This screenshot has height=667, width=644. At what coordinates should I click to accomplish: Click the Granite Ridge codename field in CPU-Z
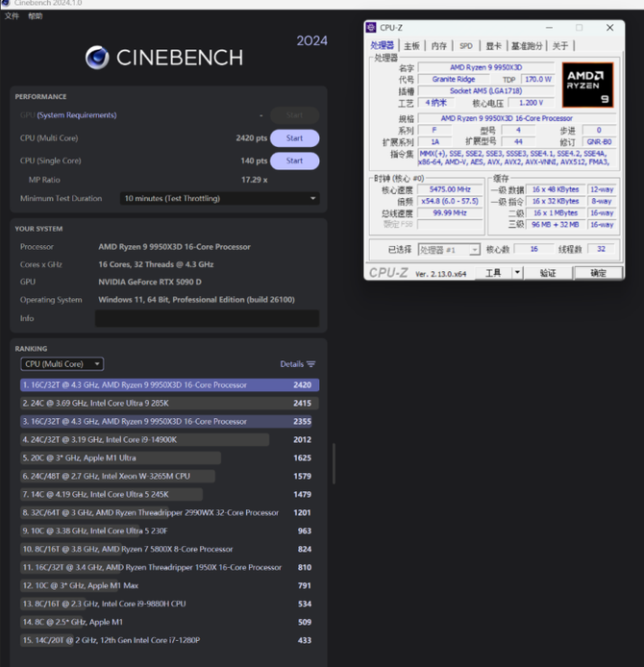pos(454,80)
